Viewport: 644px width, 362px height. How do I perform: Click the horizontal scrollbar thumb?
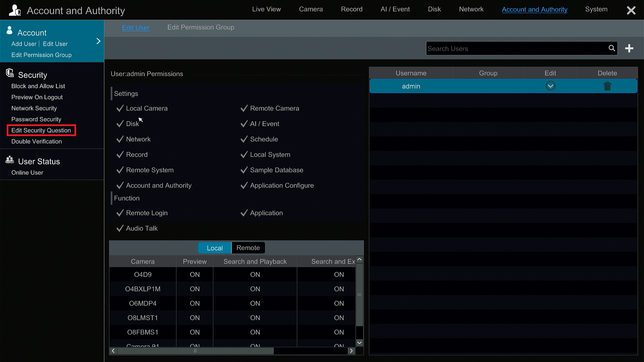click(x=196, y=351)
